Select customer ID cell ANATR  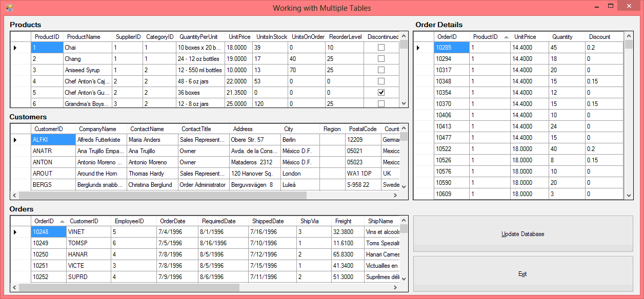pyautogui.click(x=53, y=151)
